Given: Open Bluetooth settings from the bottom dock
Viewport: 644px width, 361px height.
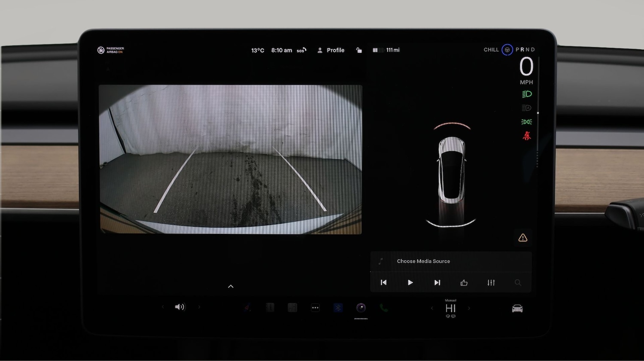Looking at the screenshot, I should point(338,307).
